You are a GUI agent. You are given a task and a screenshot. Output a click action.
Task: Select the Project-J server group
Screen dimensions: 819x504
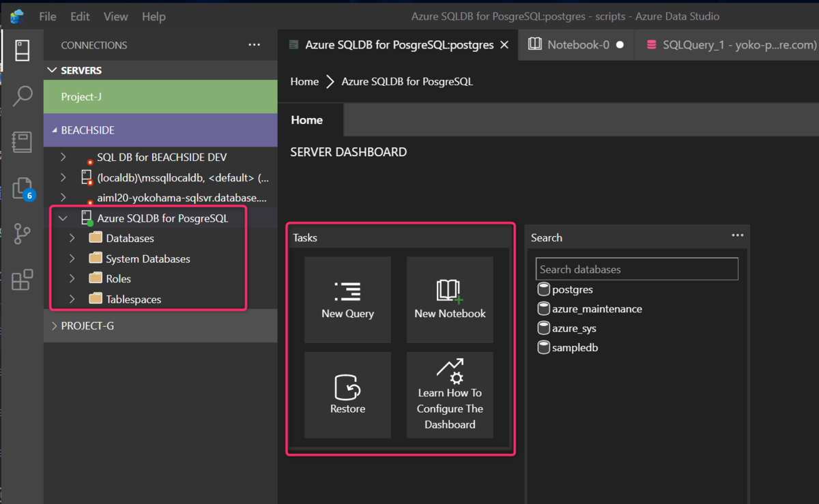pyautogui.click(x=160, y=97)
